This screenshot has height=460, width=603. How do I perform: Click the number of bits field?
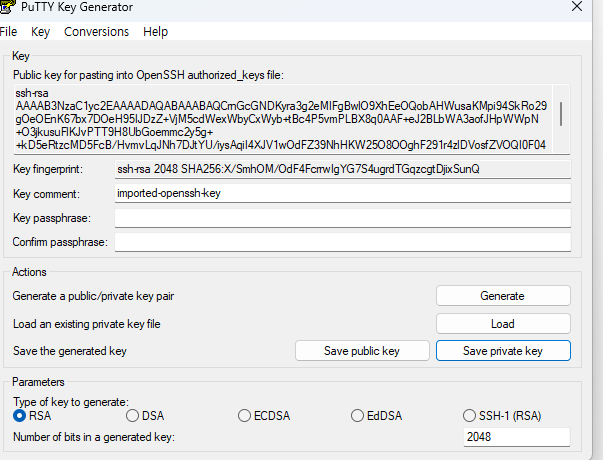point(516,437)
